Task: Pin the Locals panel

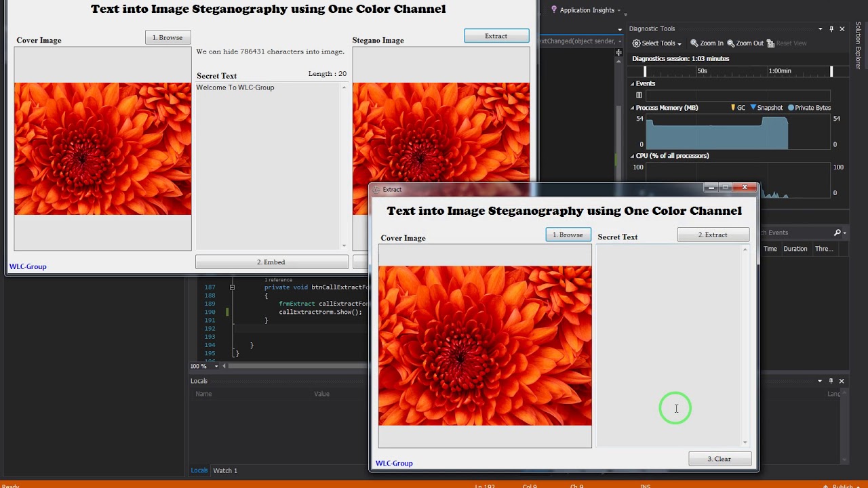Action: [831, 381]
